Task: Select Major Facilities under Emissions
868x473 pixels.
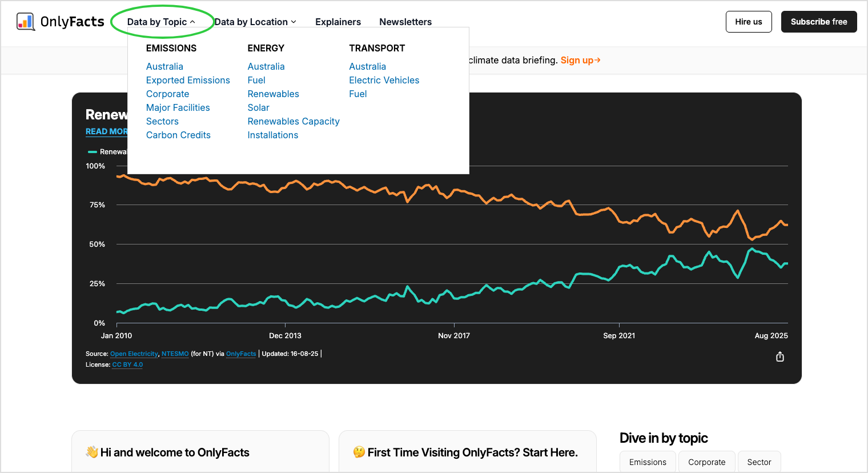Action: tap(178, 107)
